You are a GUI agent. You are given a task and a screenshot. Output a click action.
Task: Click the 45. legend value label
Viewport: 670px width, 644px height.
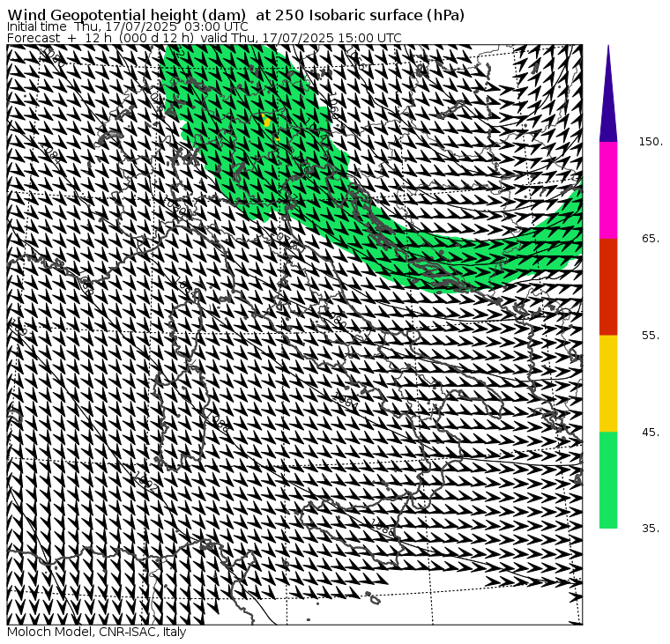point(651,433)
